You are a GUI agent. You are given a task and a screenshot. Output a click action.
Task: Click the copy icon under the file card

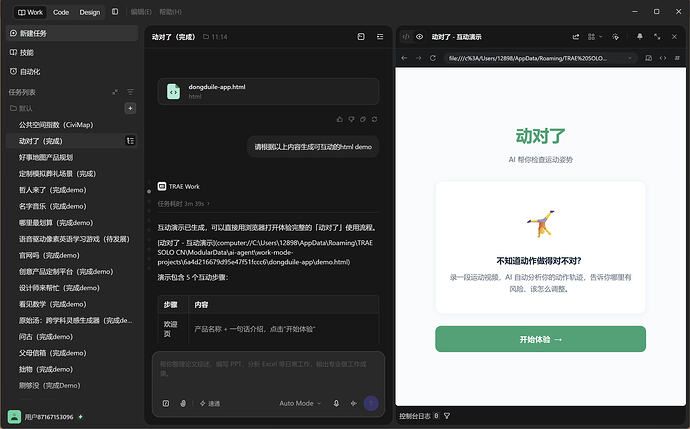pyautogui.click(x=363, y=119)
